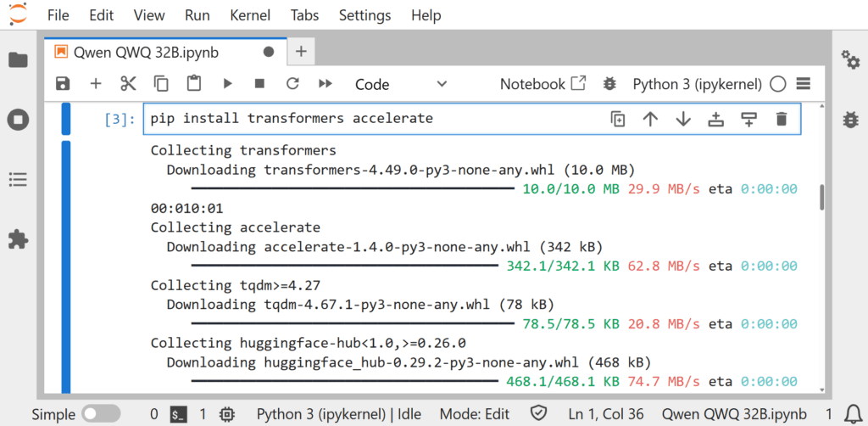Restart kernel and run all cells

(x=325, y=83)
